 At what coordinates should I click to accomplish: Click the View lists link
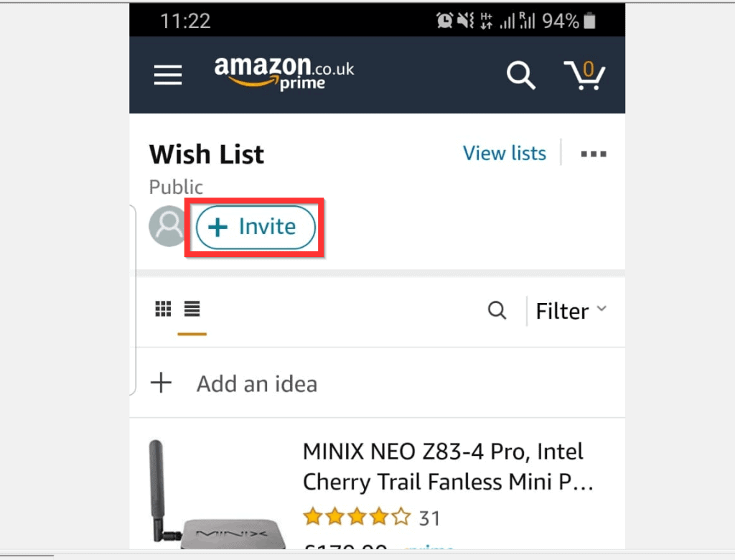tap(504, 154)
